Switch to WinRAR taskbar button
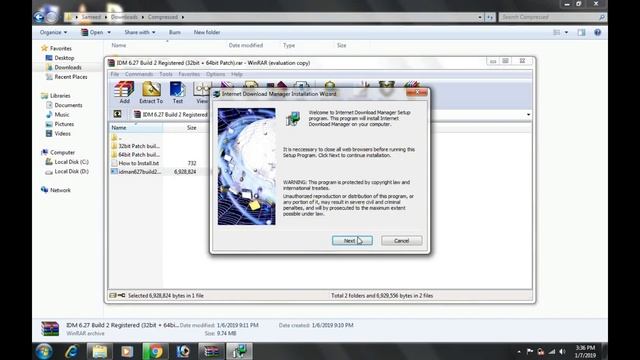 pos(211,351)
